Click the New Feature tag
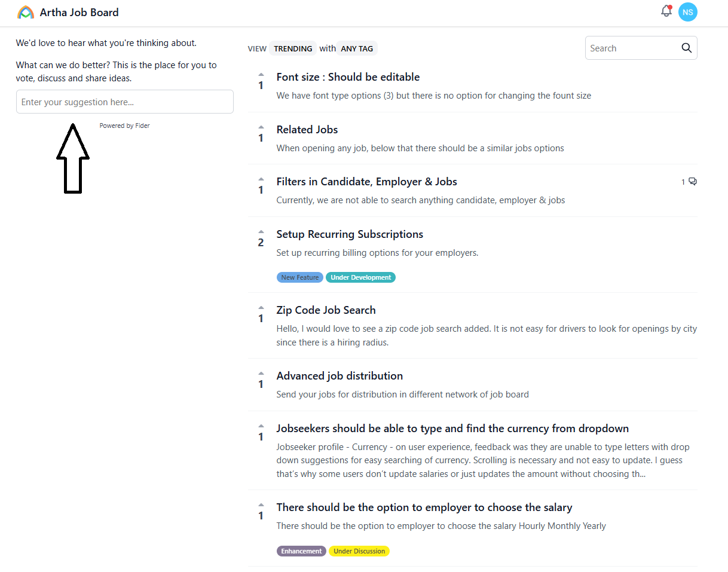Image resolution: width=728 pixels, height=572 pixels. pyautogui.click(x=300, y=277)
